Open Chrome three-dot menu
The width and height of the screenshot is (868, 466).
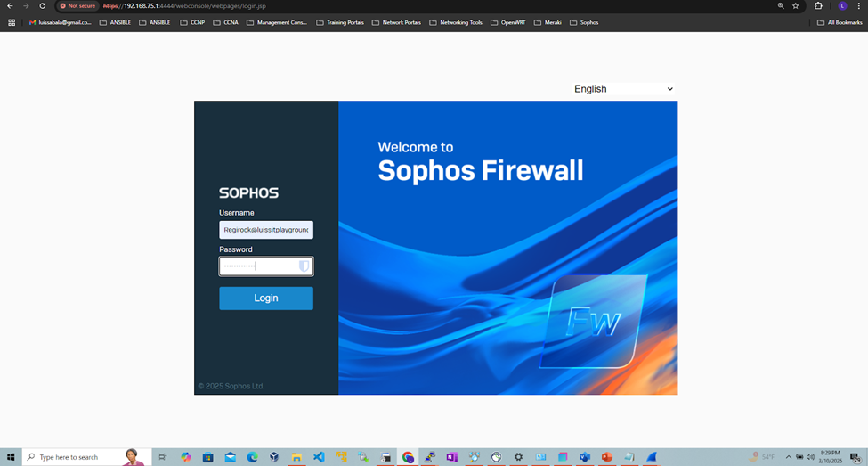859,6
